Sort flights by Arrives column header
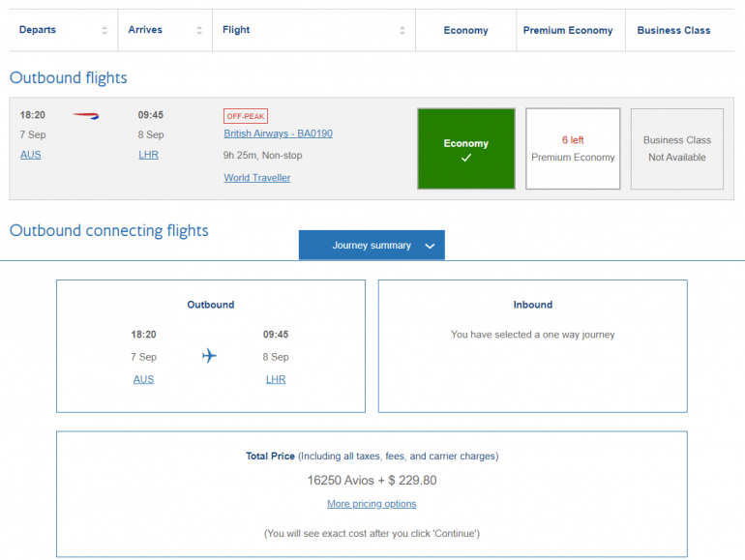This screenshot has width=745, height=560. coord(145,30)
